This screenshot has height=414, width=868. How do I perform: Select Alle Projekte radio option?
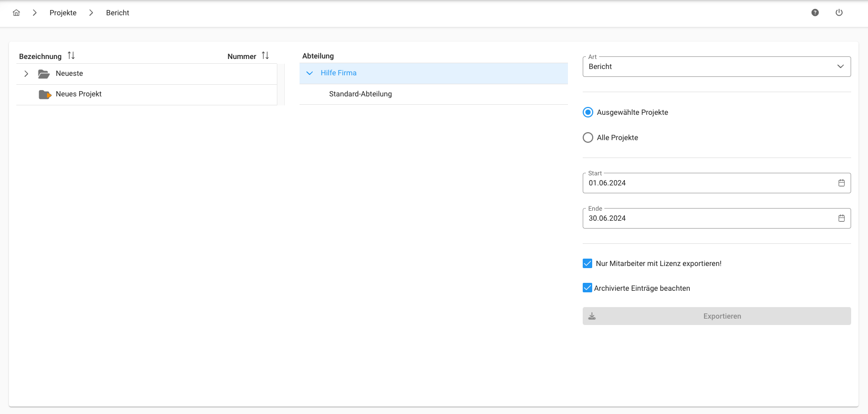point(588,137)
